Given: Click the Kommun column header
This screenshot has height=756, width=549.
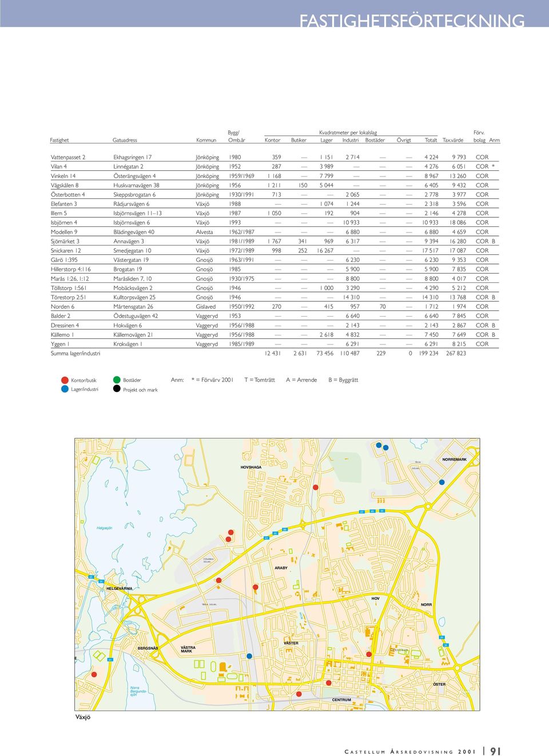Looking at the screenshot, I should [206, 140].
